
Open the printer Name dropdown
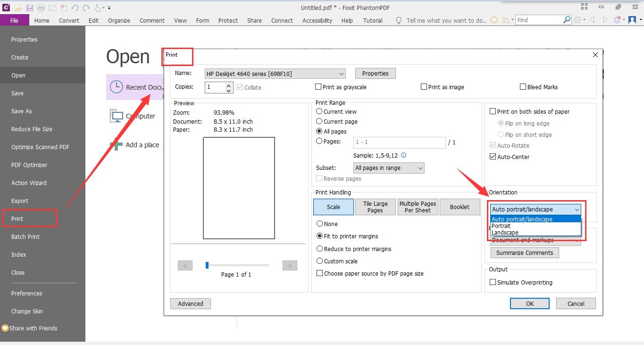[275, 74]
